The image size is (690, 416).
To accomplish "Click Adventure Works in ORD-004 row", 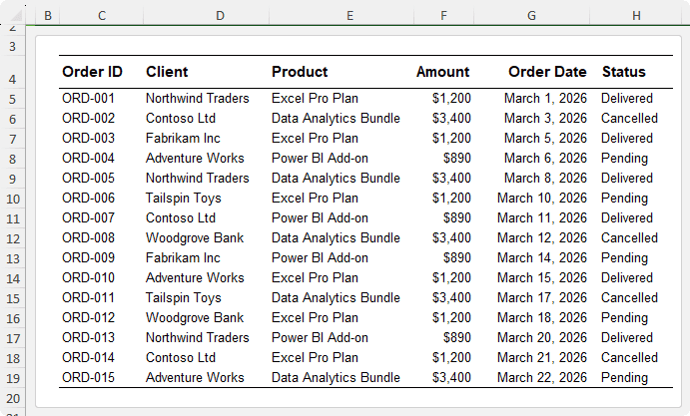I will coord(195,158).
